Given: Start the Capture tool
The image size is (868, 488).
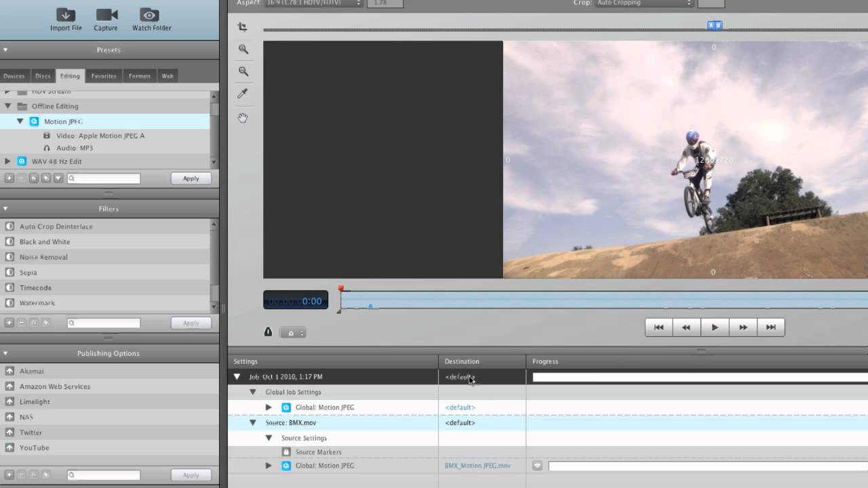Looking at the screenshot, I should point(106,18).
